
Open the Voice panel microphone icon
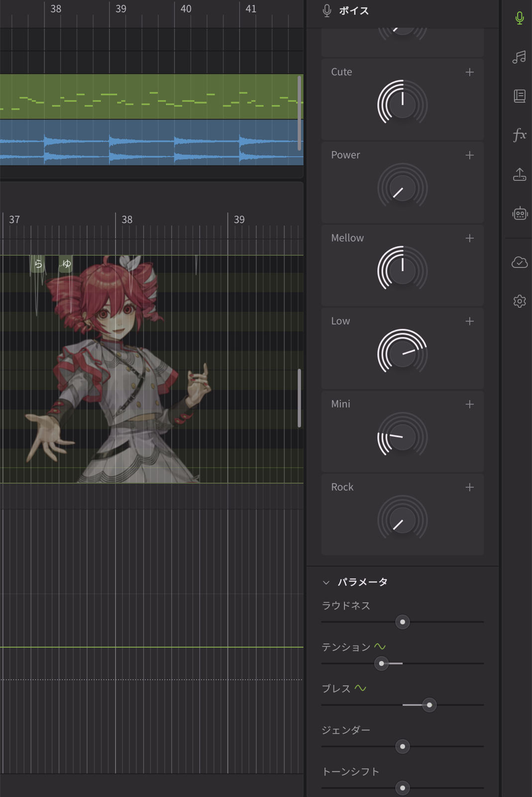[x=519, y=18]
